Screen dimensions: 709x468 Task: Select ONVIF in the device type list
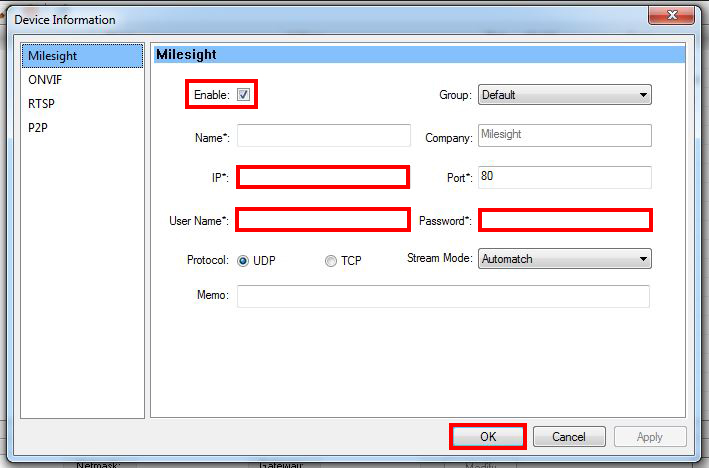(x=82, y=80)
